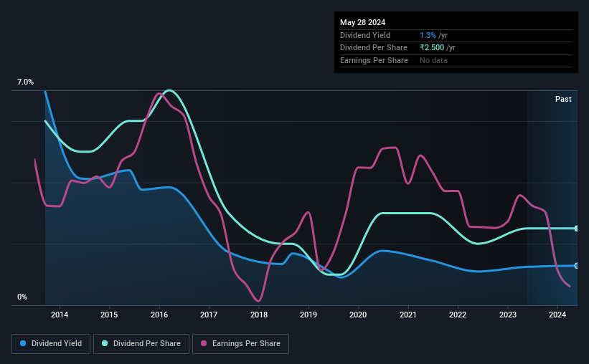Click the blue Dividend Yield legend dot
Screen dimensions: 589x364
coord(23,343)
